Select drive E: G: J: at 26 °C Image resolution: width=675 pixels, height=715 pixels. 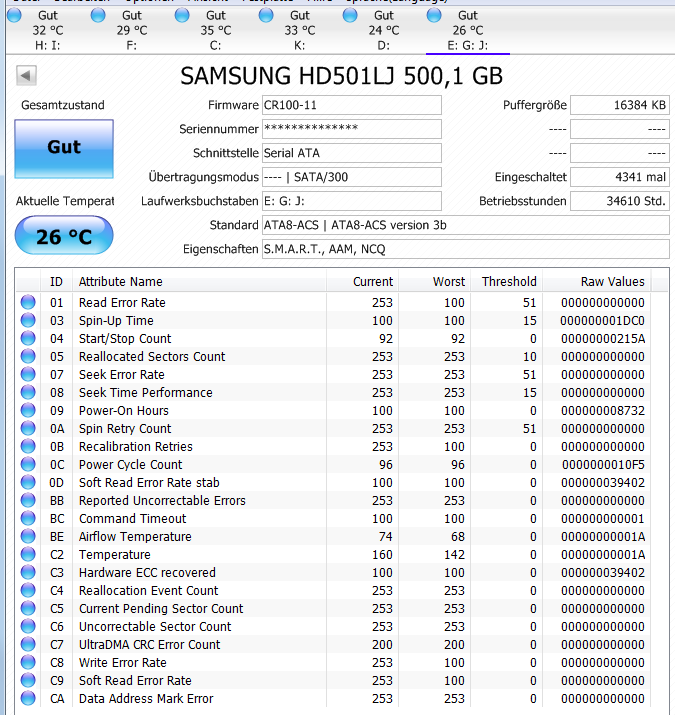pyautogui.click(x=467, y=30)
